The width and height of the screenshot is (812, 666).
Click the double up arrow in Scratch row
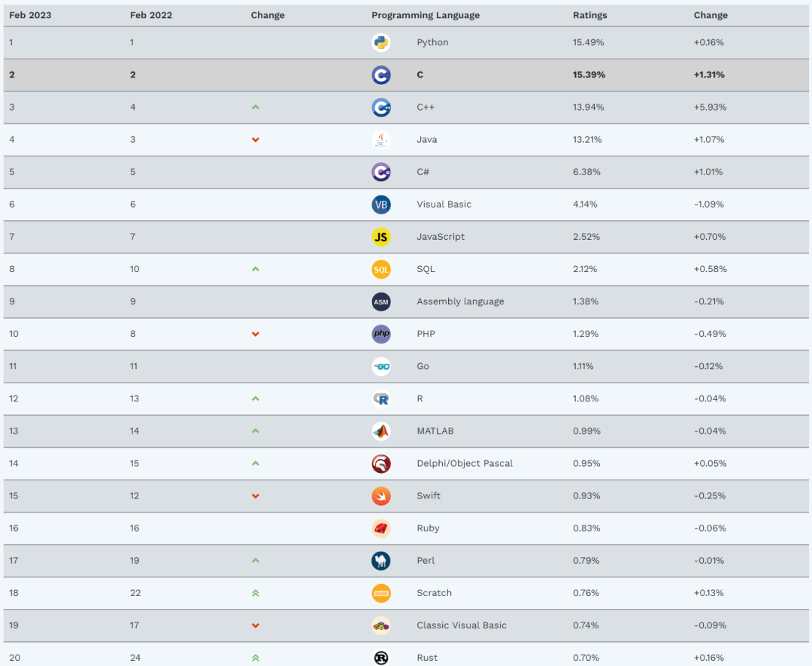coord(256,593)
